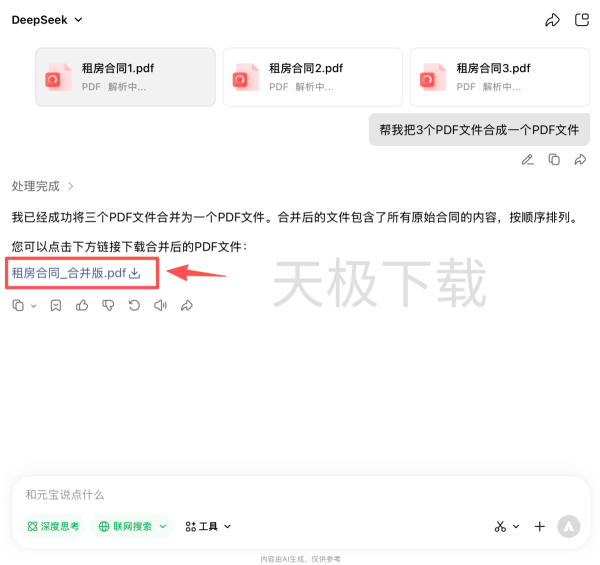This screenshot has width=600, height=565.
Task: Open the 租房合同3.pdf attachment
Action: (499, 77)
